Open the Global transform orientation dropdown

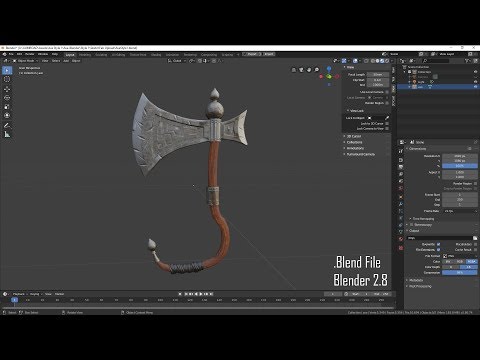coord(177,61)
